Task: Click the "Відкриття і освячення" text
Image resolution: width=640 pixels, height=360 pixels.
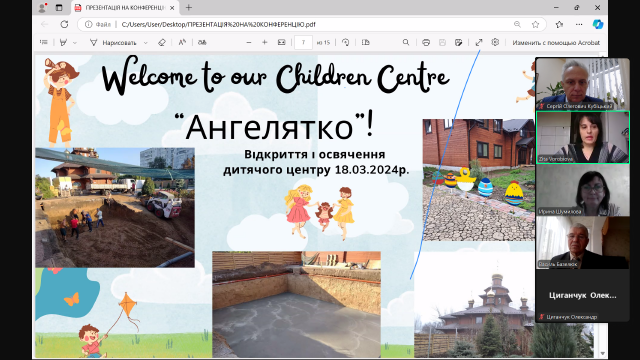Action: [314, 155]
